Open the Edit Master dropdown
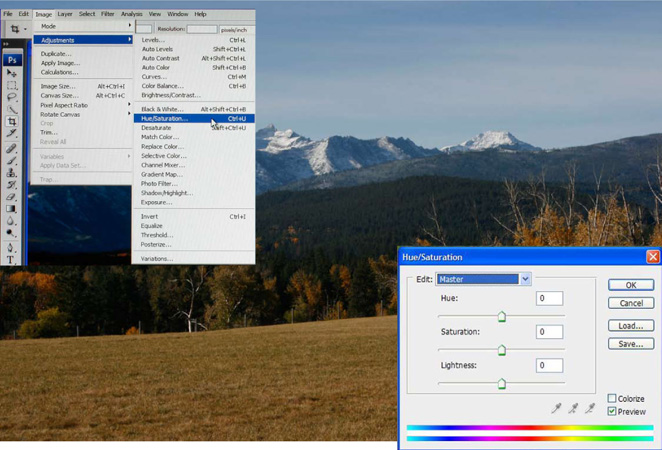Image resolution: width=662 pixels, height=450 pixels. coord(525,279)
